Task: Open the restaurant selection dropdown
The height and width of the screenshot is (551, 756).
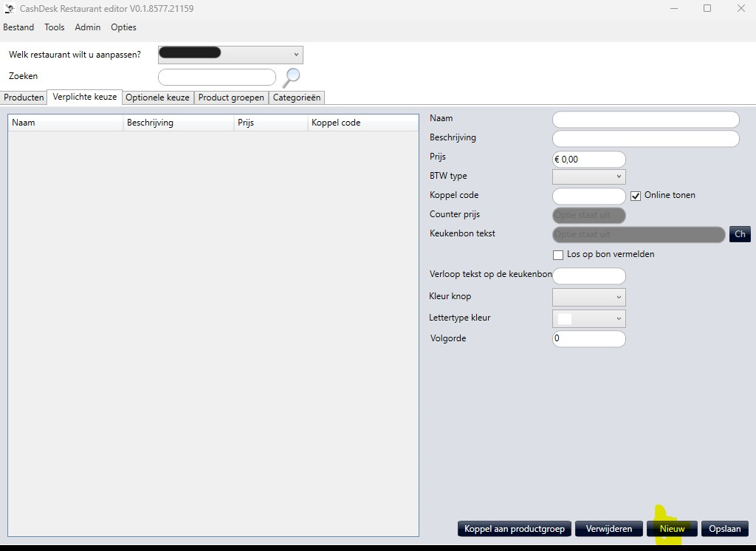Action: coord(295,54)
